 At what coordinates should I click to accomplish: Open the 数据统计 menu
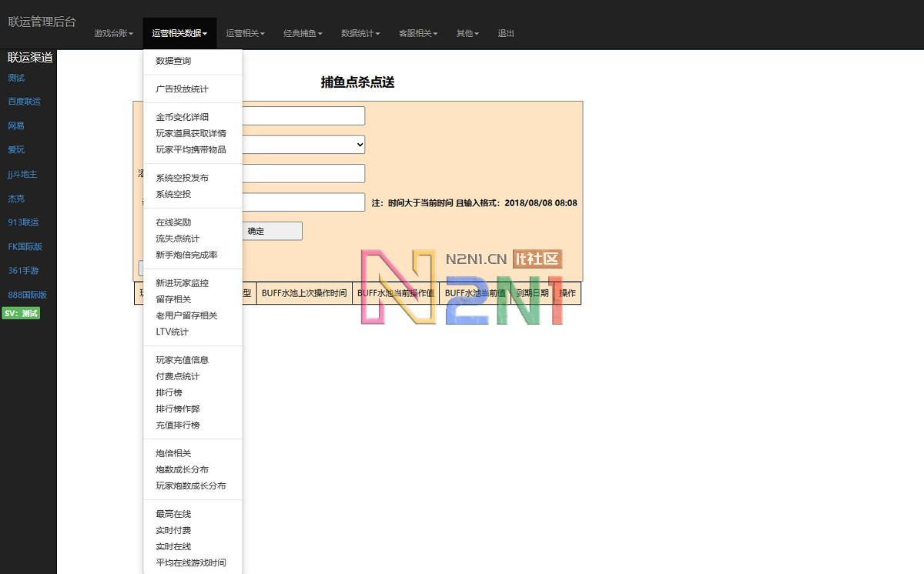click(360, 33)
